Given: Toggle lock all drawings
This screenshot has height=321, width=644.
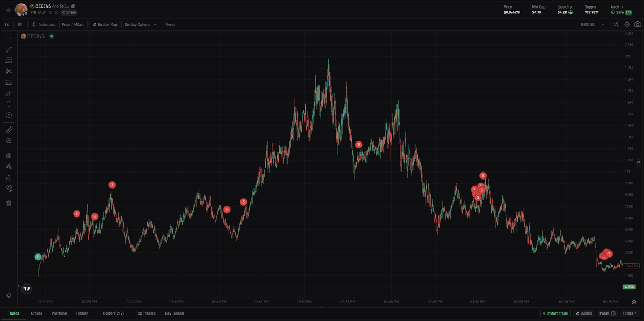Looking at the screenshot, I should tap(9, 177).
